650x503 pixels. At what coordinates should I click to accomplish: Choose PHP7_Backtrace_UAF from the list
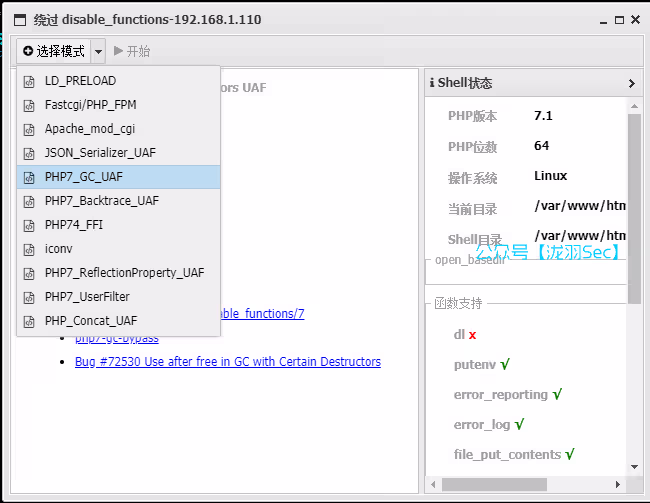pos(101,201)
